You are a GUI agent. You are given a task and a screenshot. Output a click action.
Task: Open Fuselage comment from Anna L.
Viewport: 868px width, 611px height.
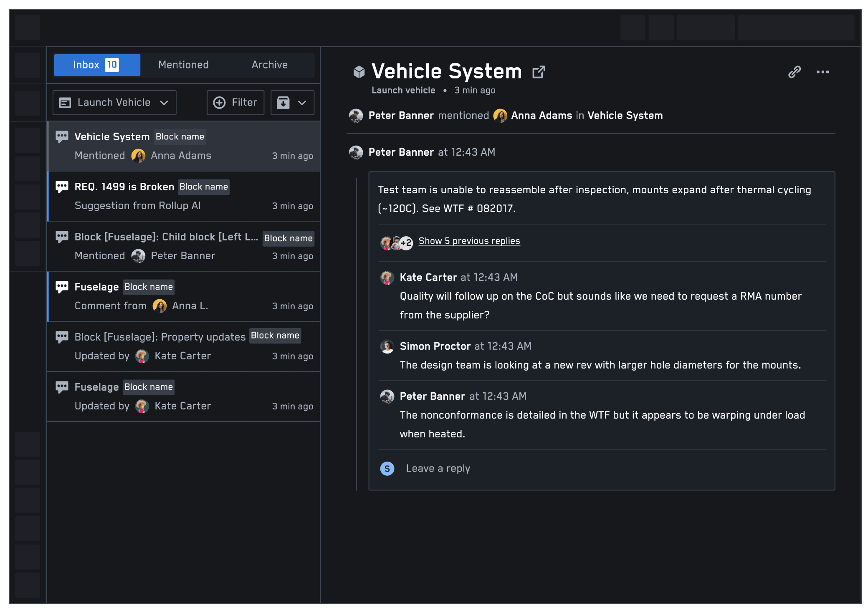pos(184,296)
